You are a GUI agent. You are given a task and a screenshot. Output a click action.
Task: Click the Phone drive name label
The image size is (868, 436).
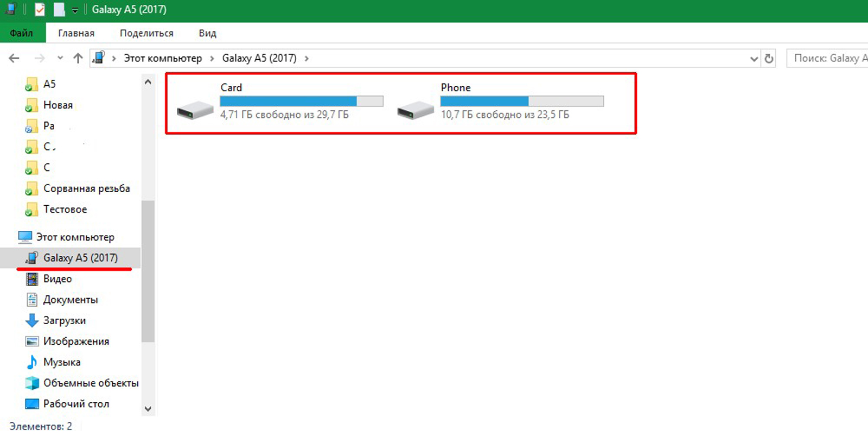coord(456,87)
